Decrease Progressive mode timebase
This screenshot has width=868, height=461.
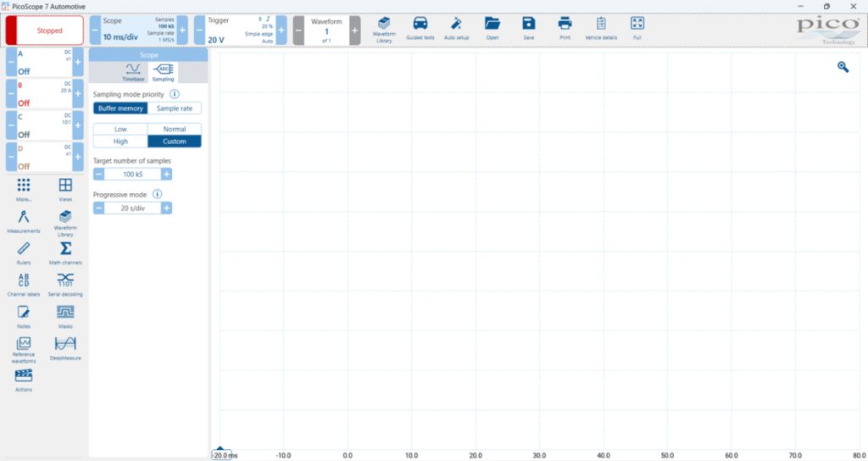98,208
